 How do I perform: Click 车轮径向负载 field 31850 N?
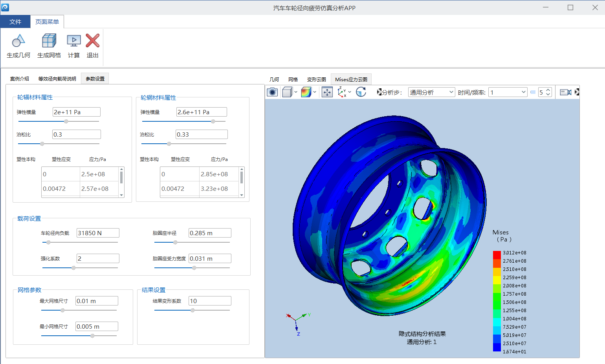pos(98,233)
